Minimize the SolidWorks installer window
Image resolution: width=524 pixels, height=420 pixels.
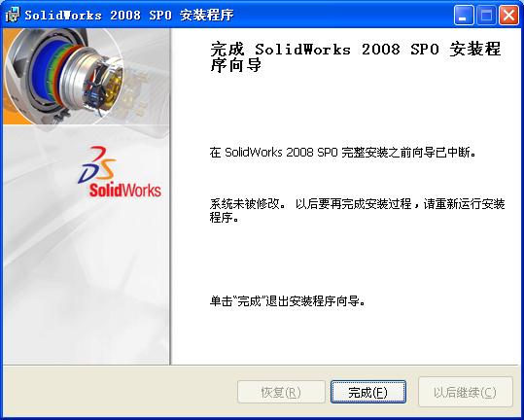point(464,15)
